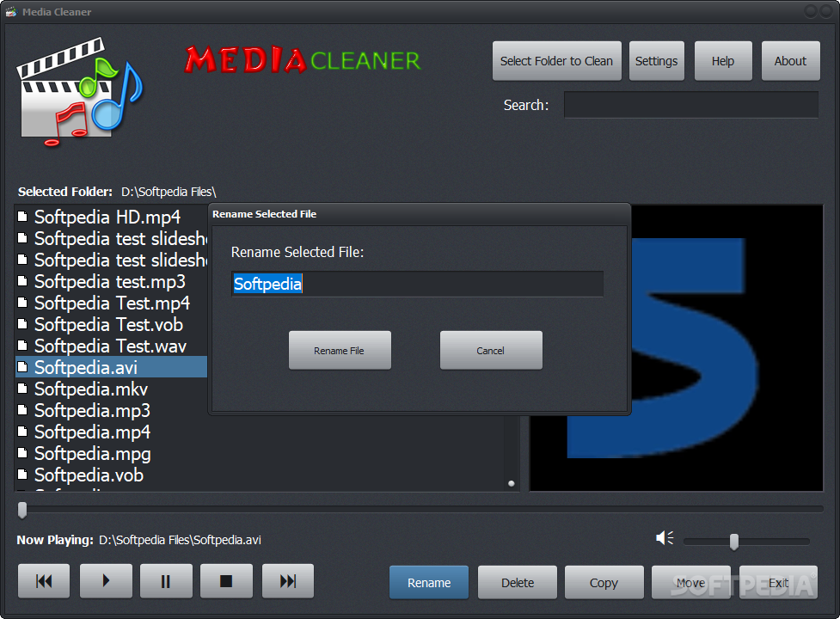Skip to next track button
This screenshot has height=619, width=840.
tap(288, 581)
